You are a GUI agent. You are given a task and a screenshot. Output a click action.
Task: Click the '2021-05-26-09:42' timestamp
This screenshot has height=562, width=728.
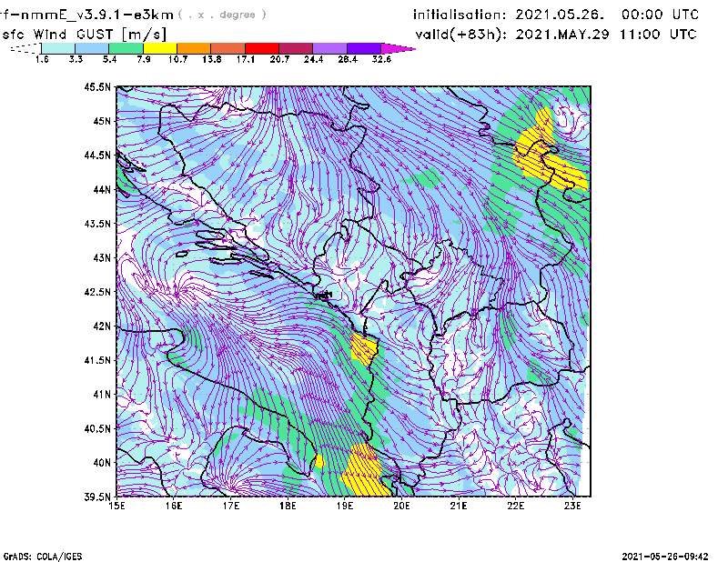pyautogui.click(x=665, y=557)
